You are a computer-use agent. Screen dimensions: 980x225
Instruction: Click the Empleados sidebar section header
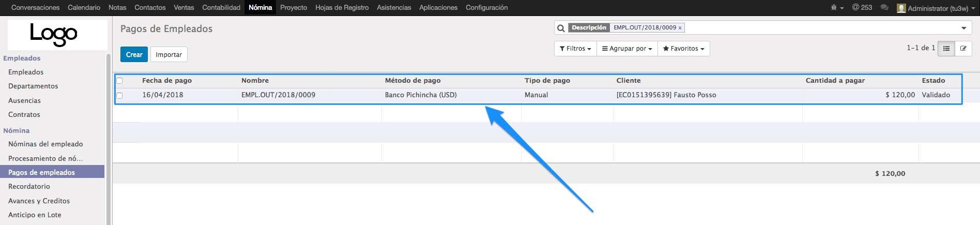22,58
